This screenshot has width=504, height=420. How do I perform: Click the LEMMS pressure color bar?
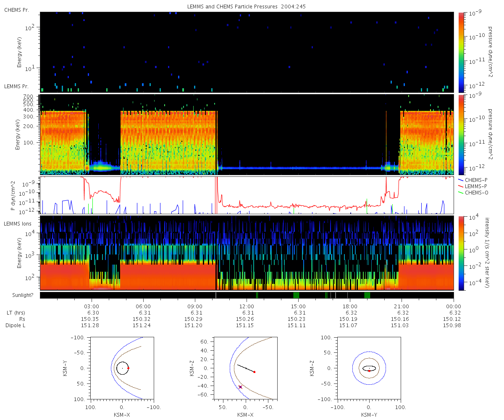tap(461, 134)
